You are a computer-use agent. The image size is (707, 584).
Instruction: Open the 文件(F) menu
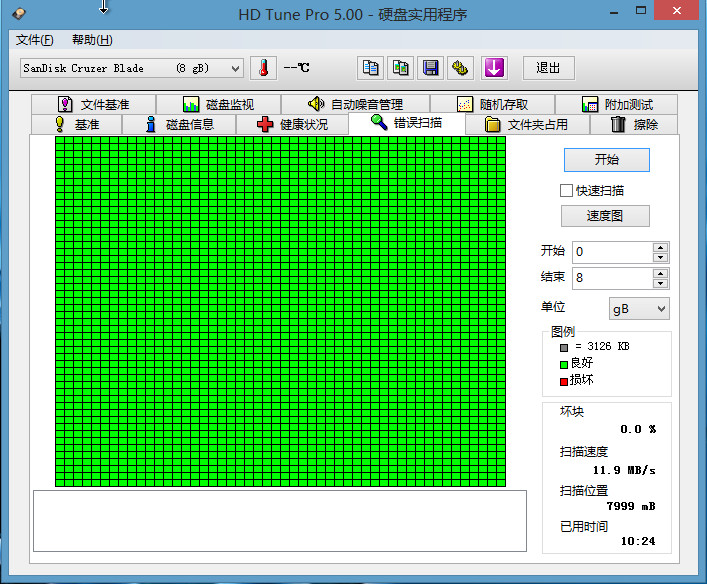[35, 40]
